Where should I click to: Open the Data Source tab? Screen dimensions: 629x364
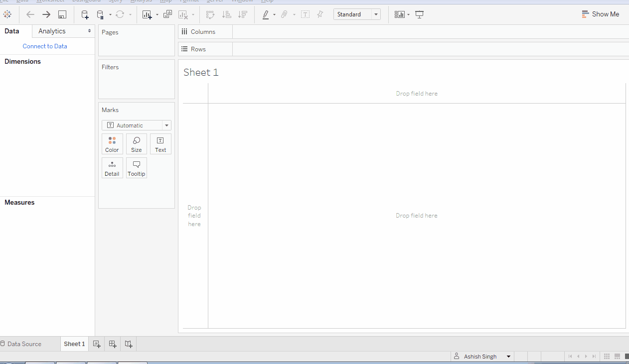point(22,344)
